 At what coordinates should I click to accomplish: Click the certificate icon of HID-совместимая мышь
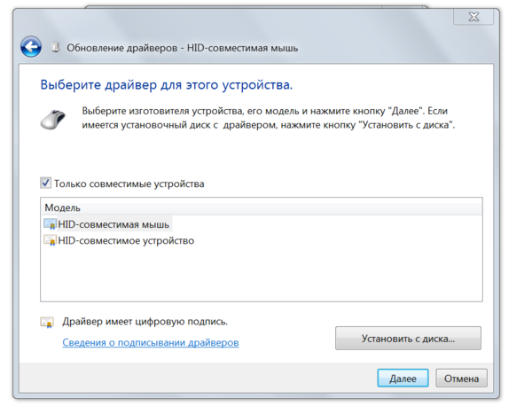(51, 224)
